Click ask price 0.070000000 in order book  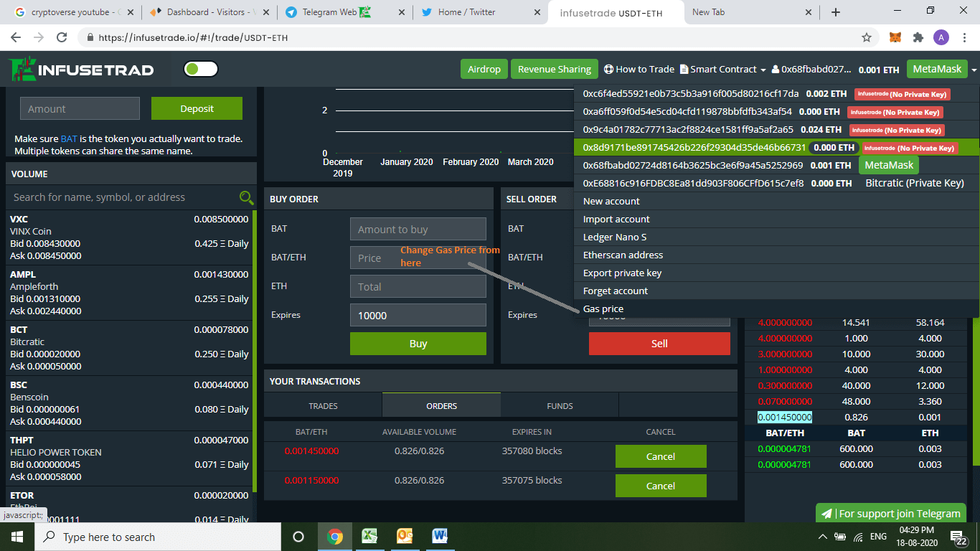[x=785, y=401]
